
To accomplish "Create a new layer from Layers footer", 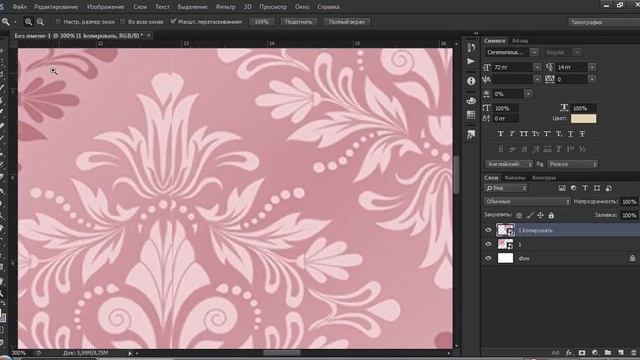I will 621,353.
